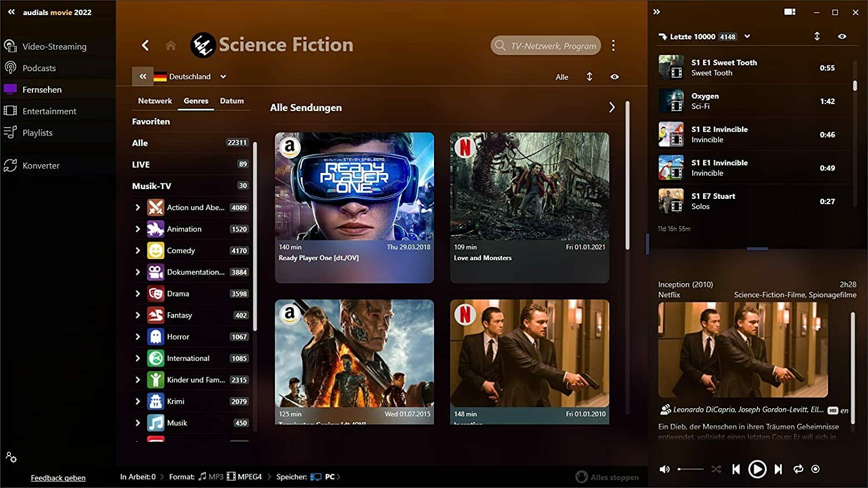
Task: Open the Ready Player One thumbnail
Action: click(354, 186)
